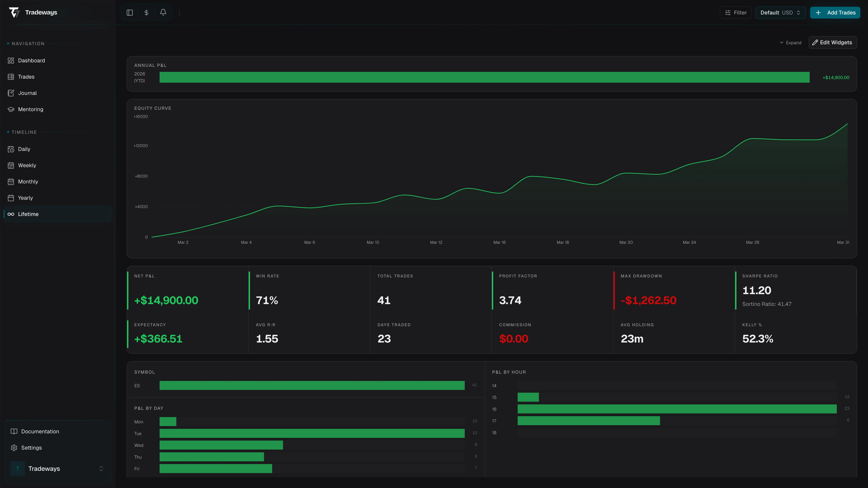This screenshot has width=868, height=488.
Task: Click the 2026 annual P&L bar
Action: (484, 77)
